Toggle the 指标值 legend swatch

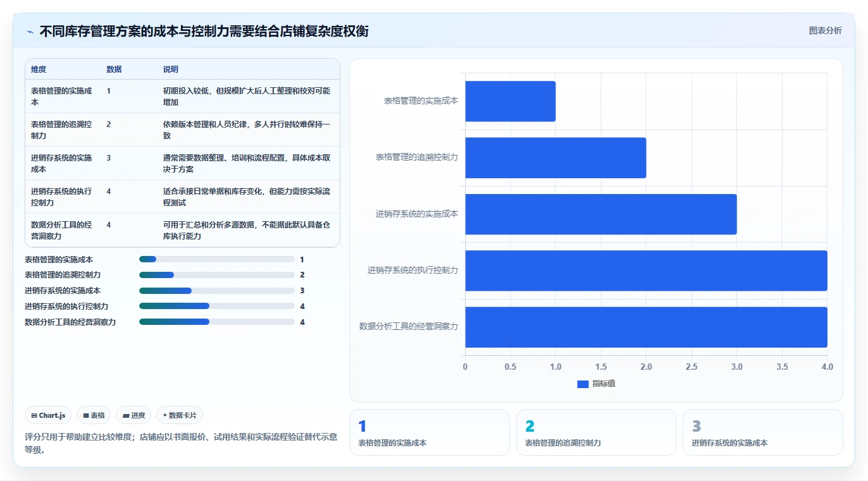point(583,384)
